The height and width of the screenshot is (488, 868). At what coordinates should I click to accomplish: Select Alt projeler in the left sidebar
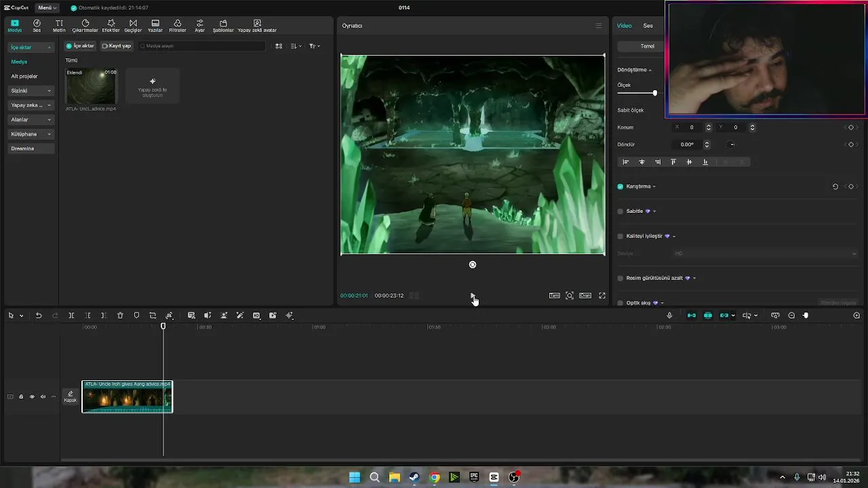coord(24,76)
